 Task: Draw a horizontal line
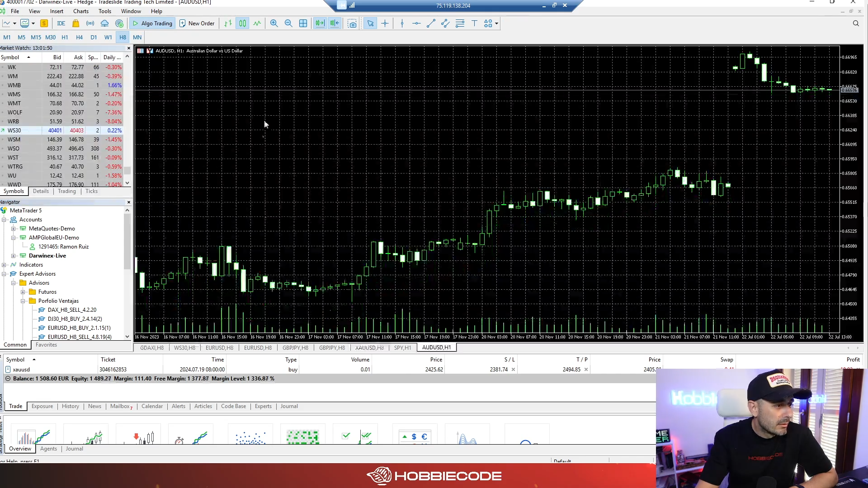[x=416, y=23]
